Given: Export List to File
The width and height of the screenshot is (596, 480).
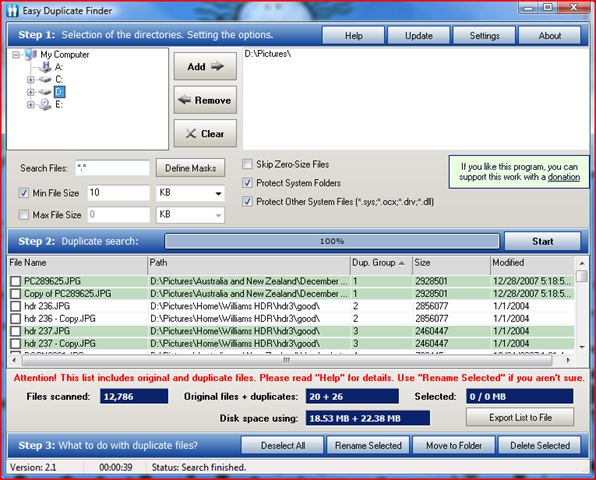Looking at the screenshot, I should click(x=520, y=418).
